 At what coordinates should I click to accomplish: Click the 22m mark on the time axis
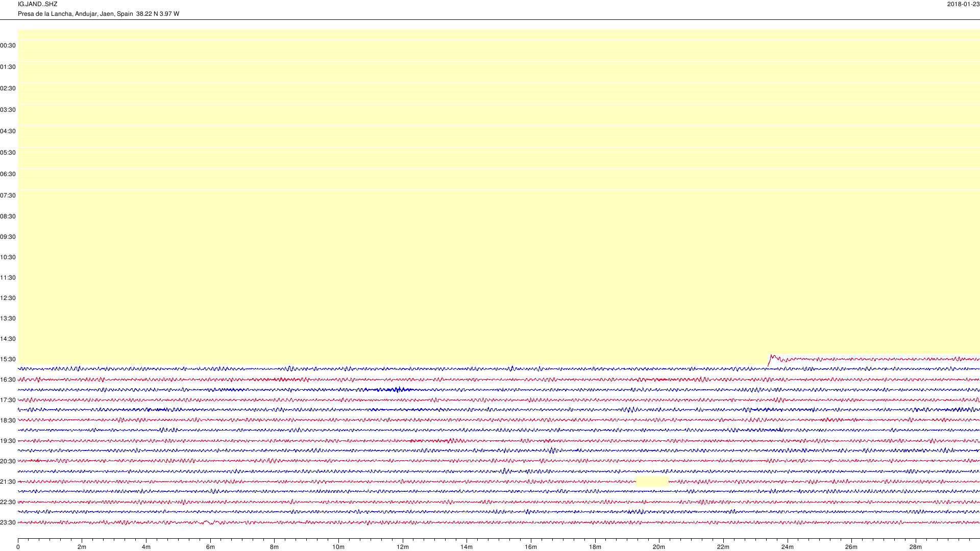[x=723, y=547]
